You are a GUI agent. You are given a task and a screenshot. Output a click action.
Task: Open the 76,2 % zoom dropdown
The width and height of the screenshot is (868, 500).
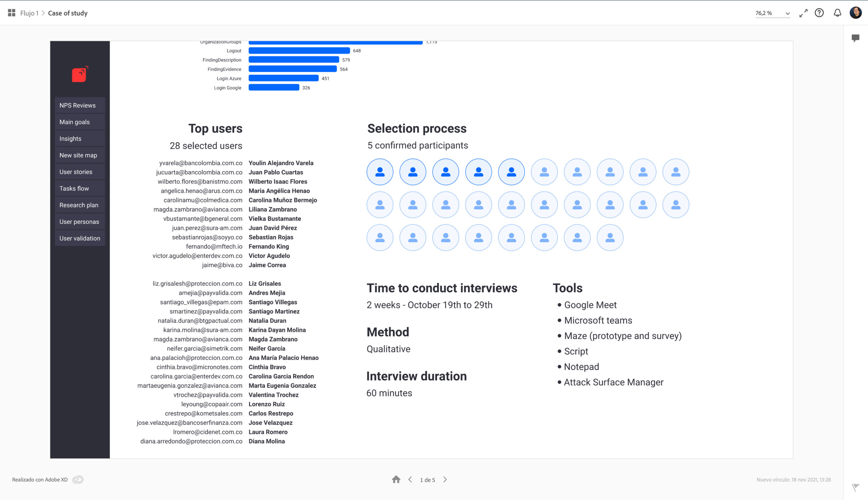coord(772,13)
